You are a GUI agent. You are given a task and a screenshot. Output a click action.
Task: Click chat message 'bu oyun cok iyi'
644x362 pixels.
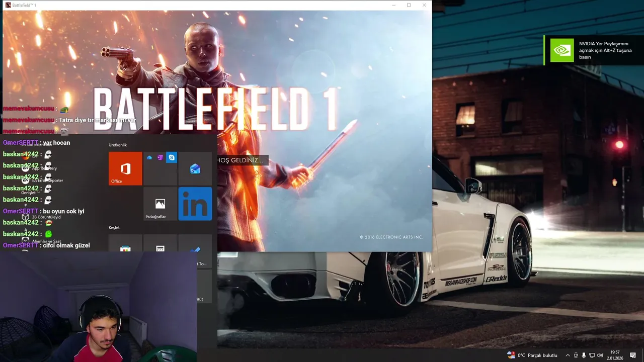point(63,211)
